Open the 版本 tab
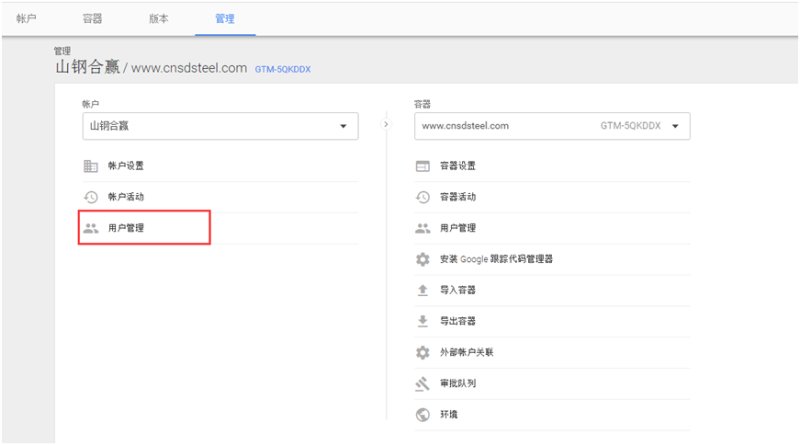This screenshot has width=800, height=445. click(159, 19)
